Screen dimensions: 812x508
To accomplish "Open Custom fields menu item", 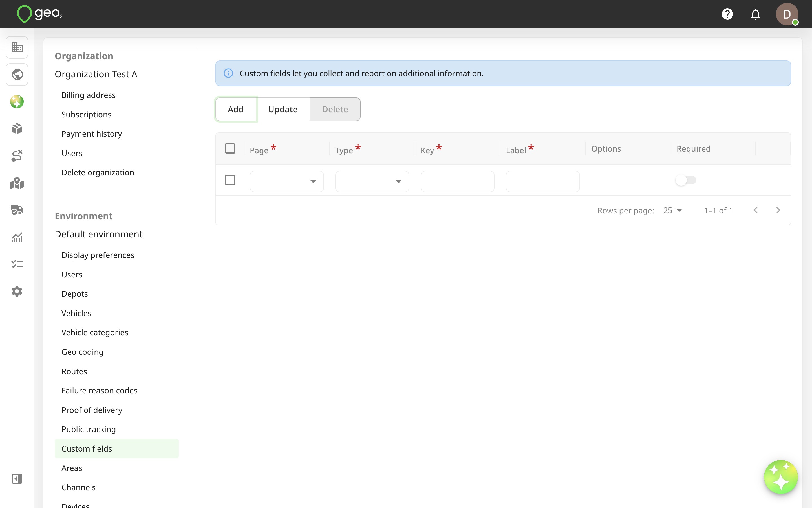I will pyautogui.click(x=116, y=448).
